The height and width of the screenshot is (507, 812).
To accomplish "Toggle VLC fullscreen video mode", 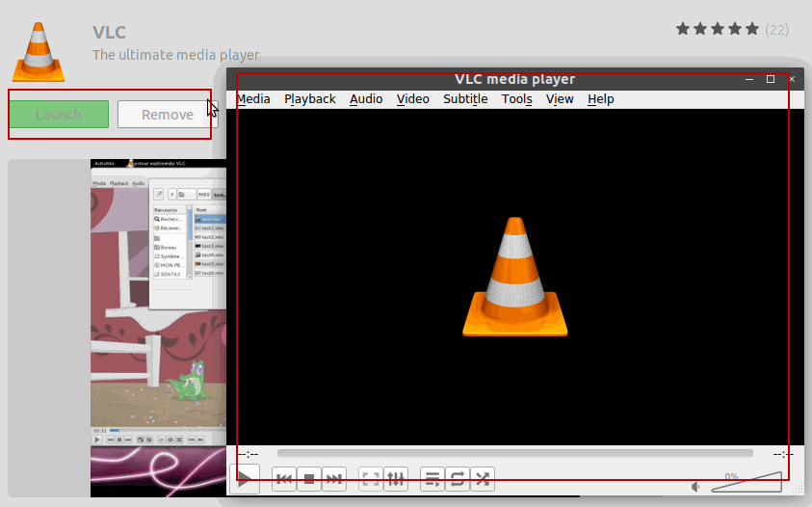I will coord(371,478).
